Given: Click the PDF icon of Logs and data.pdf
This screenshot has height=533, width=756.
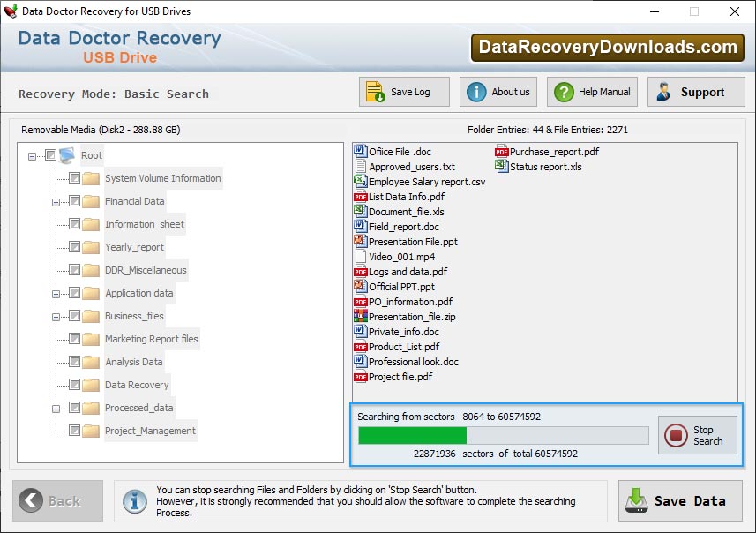Looking at the screenshot, I should pyautogui.click(x=360, y=272).
